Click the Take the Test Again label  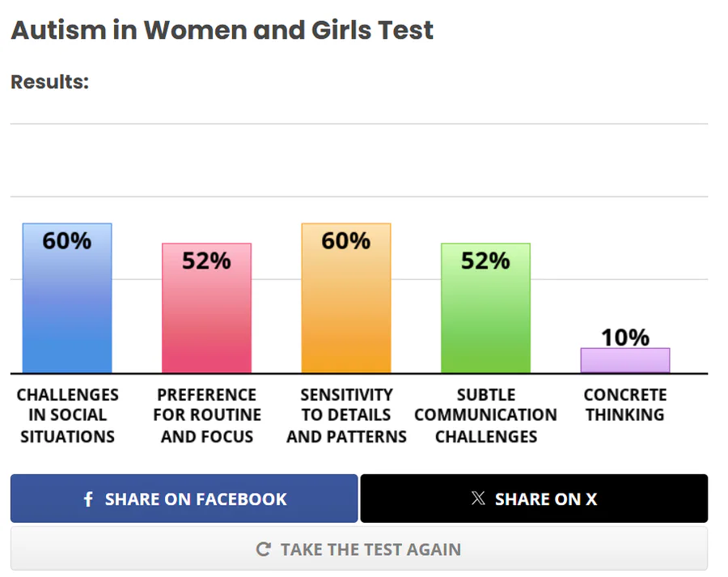point(370,549)
